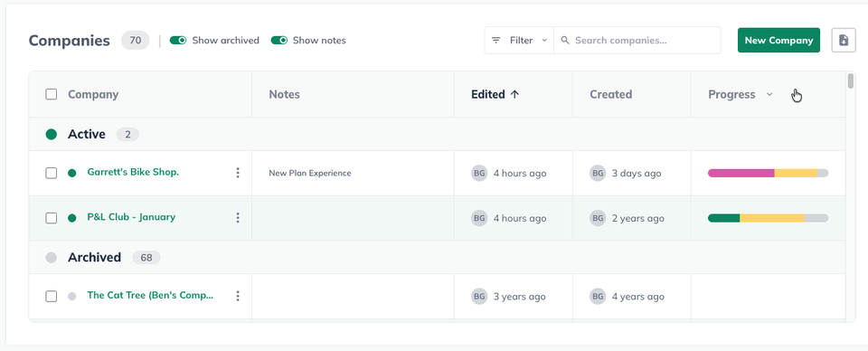
Task: Toggle the Show archived switch
Action: point(178,41)
